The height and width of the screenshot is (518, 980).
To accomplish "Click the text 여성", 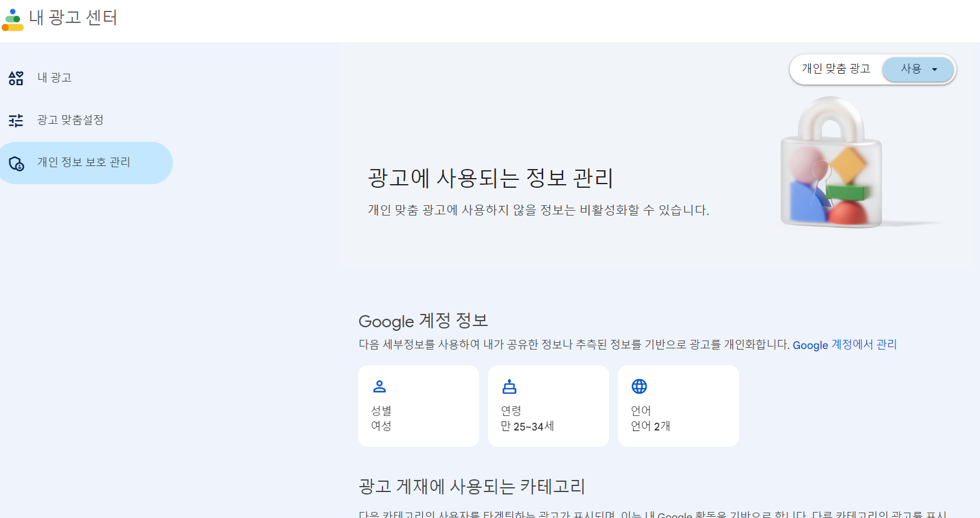I will coord(381,426).
